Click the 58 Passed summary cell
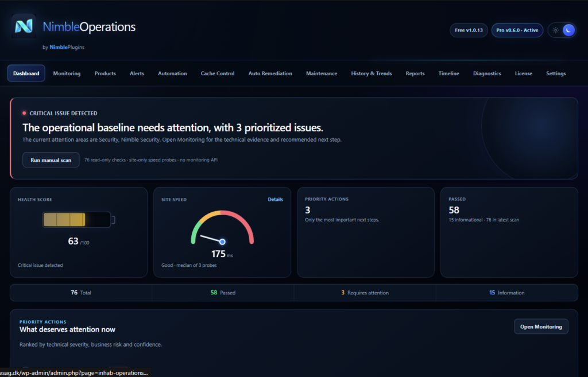Screen dimensions: 588x377 [x=223, y=293]
